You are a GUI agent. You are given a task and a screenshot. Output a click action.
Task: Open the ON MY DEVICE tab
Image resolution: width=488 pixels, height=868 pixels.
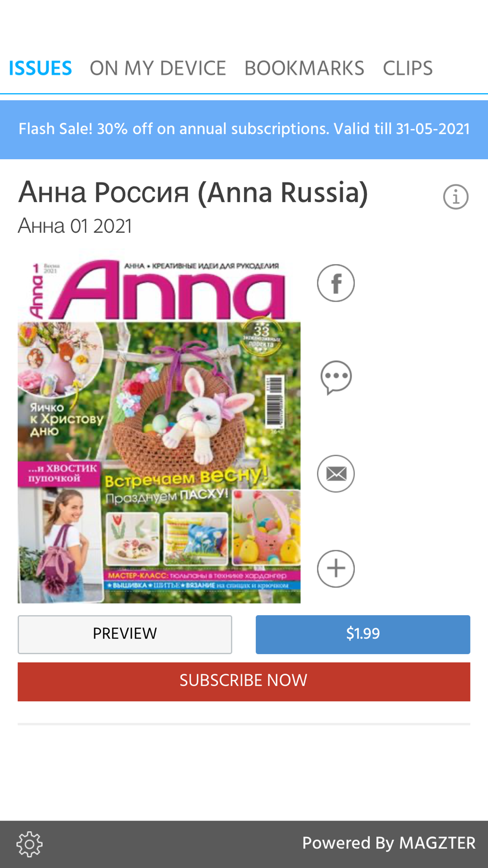pos(158,68)
